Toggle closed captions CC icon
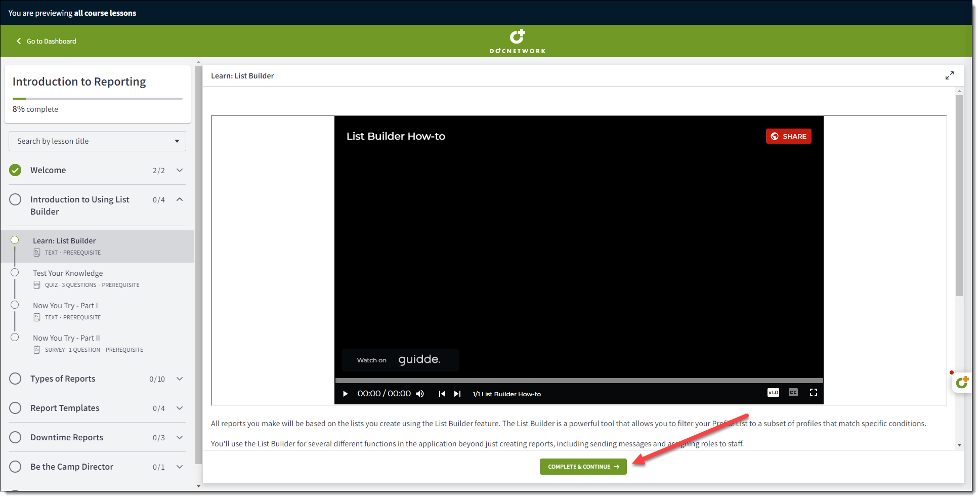 793,393
